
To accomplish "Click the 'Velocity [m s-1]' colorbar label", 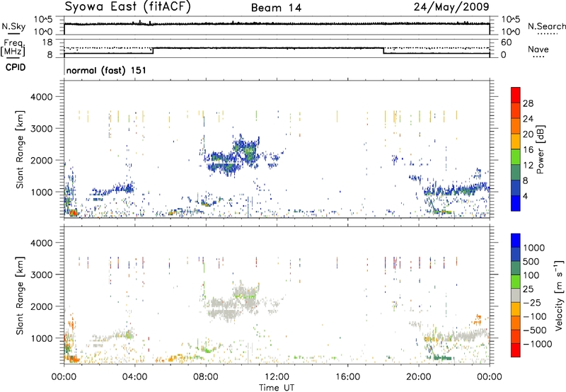I will coord(559,296).
